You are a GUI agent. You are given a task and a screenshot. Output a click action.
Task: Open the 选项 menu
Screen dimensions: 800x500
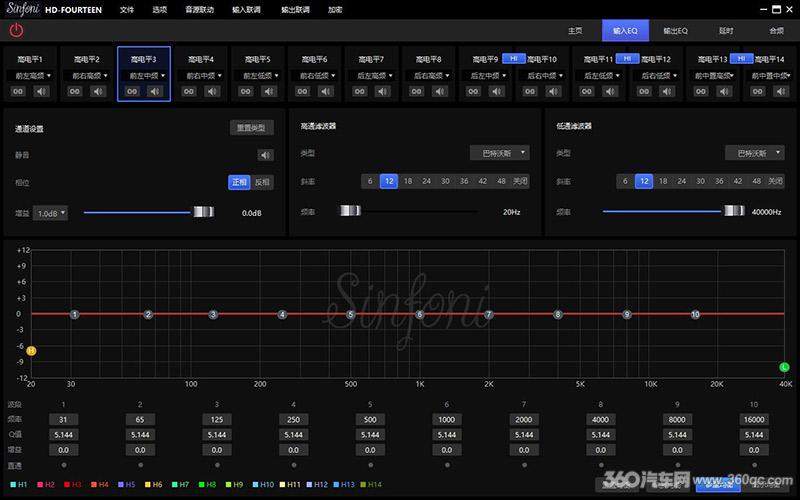(x=160, y=10)
